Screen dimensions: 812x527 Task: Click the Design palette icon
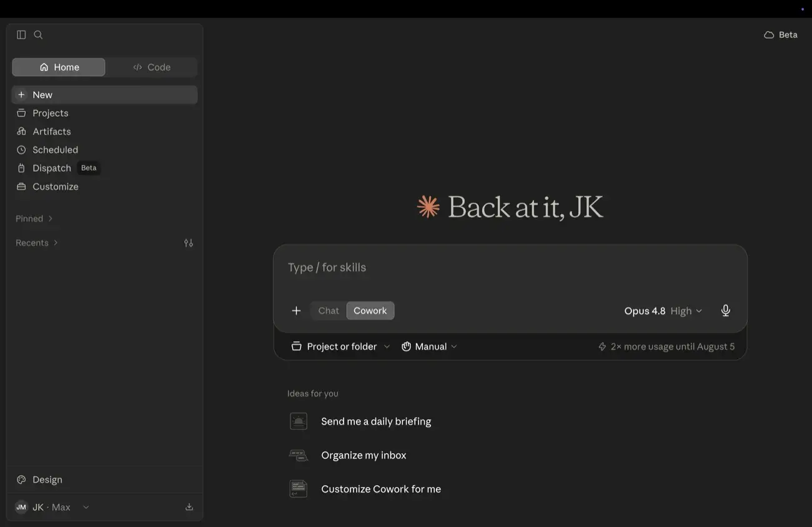click(x=21, y=480)
